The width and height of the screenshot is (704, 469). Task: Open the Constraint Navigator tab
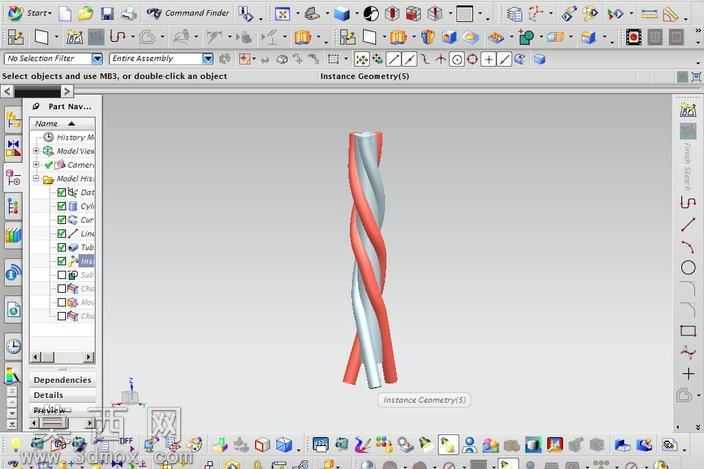coord(13,149)
